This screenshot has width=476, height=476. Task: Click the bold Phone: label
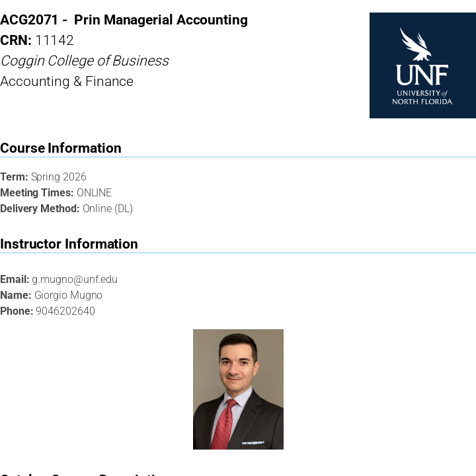(x=17, y=311)
